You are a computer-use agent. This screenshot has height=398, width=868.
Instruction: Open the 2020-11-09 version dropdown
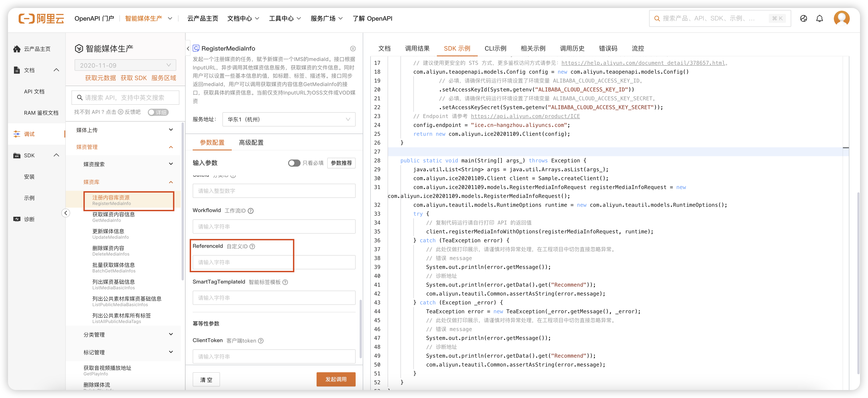tap(125, 65)
